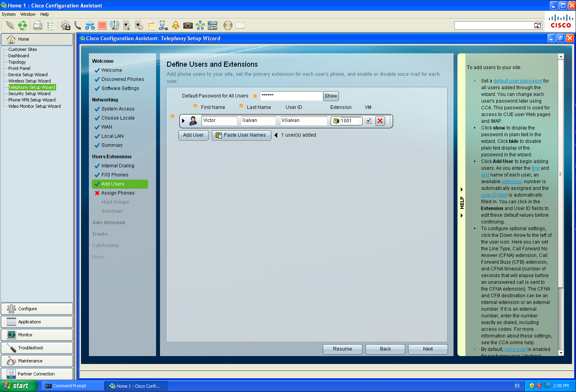The height and width of the screenshot is (392, 576).
Task: Click the User ID field containing VGalvan
Action: pyautogui.click(x=304, y=121)
